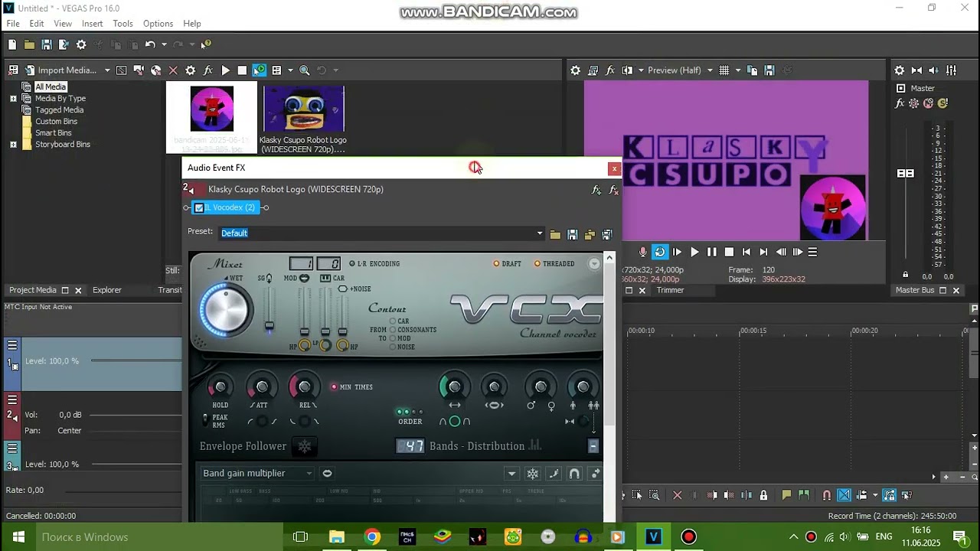Click Import Media button in Project Media
This screenshot has height=551, width=980.
pos(60,70)
